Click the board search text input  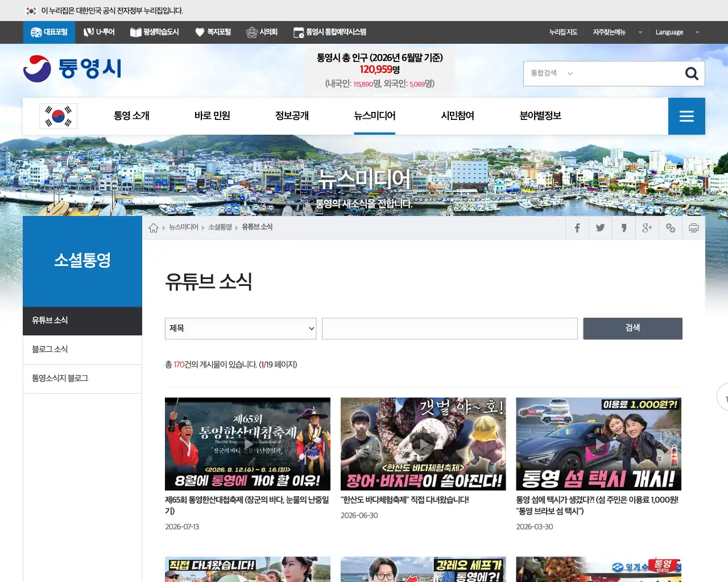(450, 329)
